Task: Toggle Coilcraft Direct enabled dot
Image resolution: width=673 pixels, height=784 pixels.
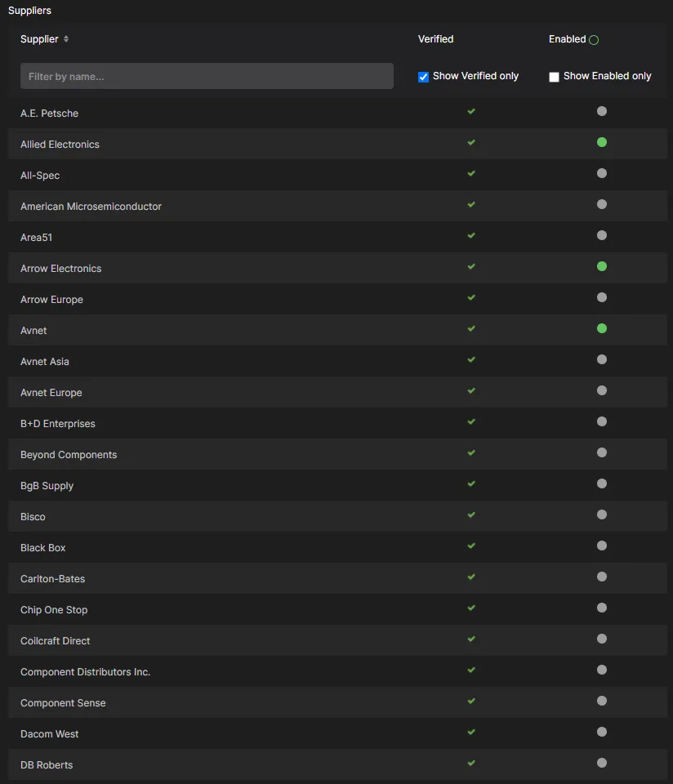Action: (x=602, y=638)
